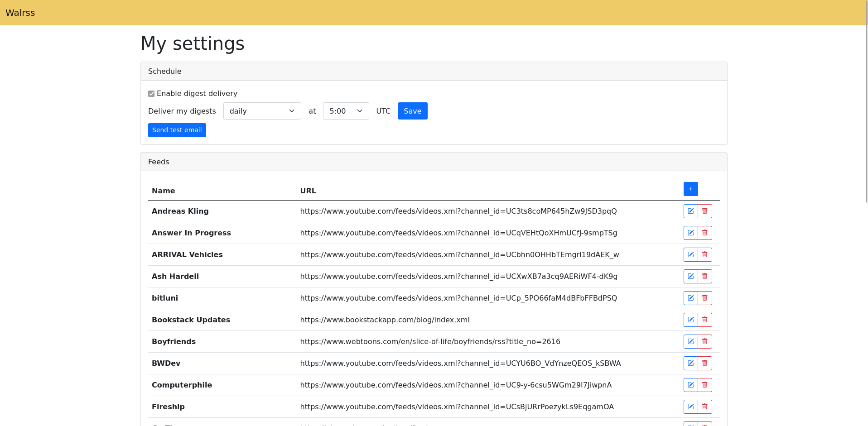Open the edit icon for Computerphile
Screen dimensions: 868x426
(x=690, y=385)
